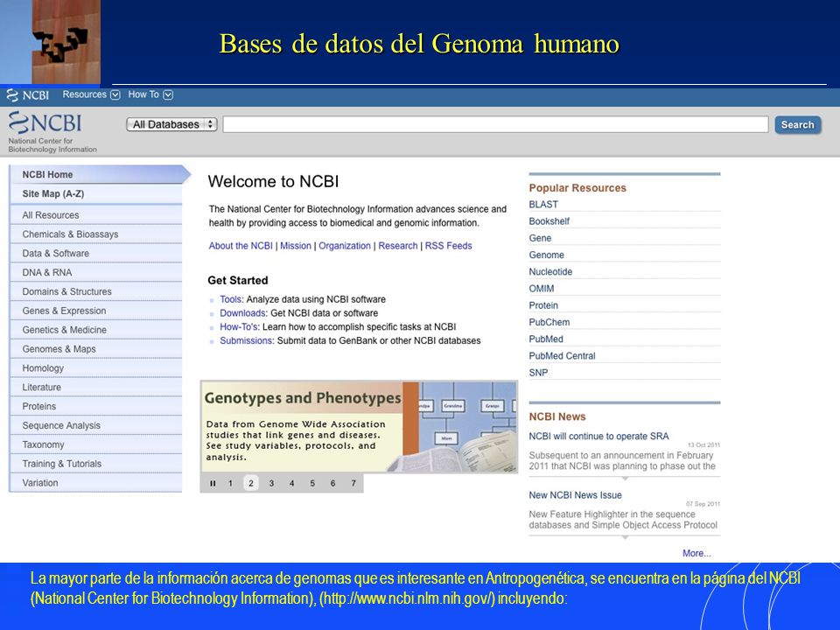The width and height of the screenshot is (840, 630).
Task: Open Bookshelf from Popular Resources
Action: pos(549,221)
